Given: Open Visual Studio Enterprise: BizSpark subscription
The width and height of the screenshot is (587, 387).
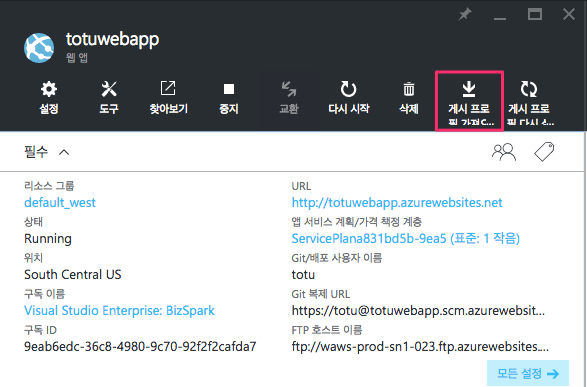Looking at the screenshot, I should (x=119, y=310).
